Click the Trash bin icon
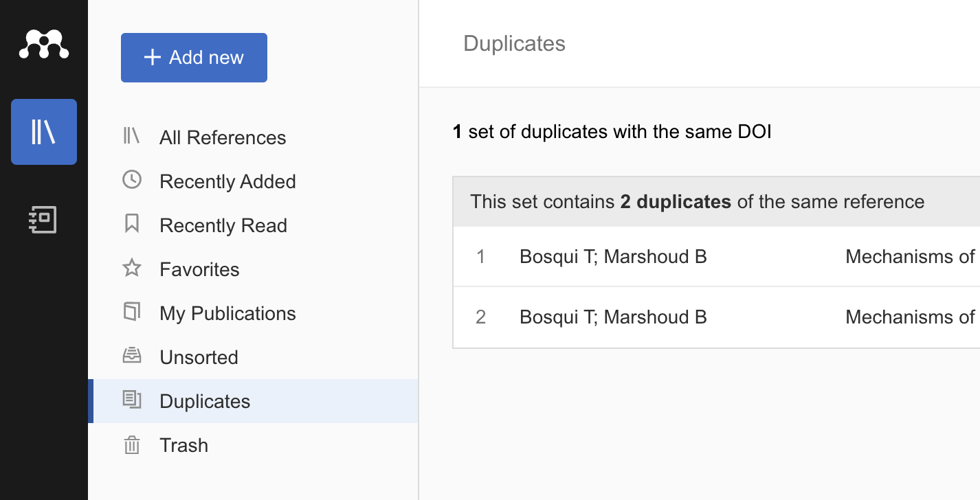Image resolution: width=980 pixels, height=500 pixels. pyautogui.click(x=131, y=445)
